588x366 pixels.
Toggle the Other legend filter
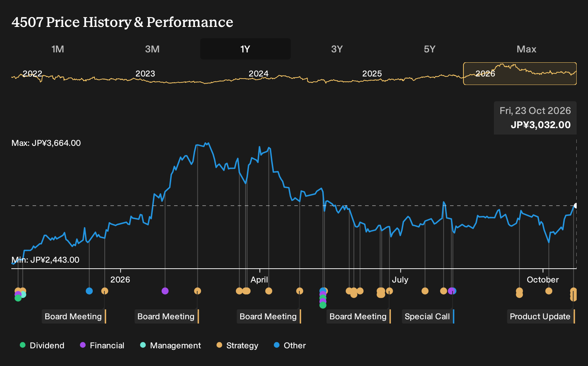click(x=290, y=345)
